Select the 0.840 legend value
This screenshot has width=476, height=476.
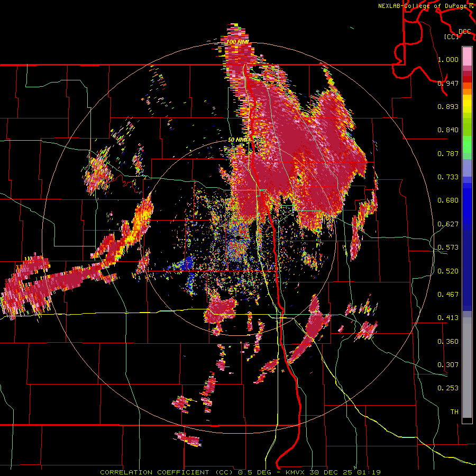click(448, 130)
